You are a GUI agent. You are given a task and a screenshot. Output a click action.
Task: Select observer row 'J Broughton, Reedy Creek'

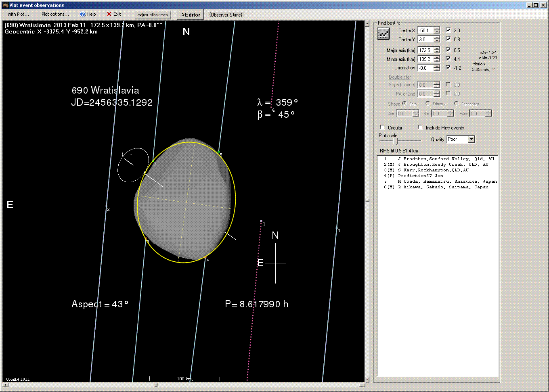[438, 165]
